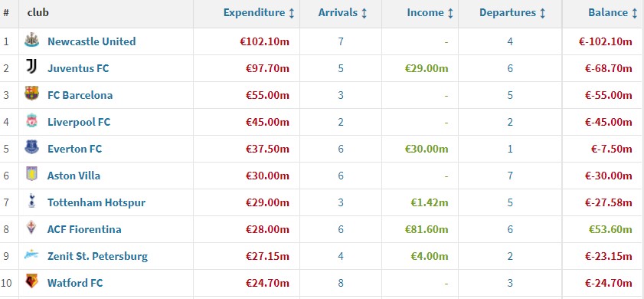The image size is (644, 299).
Task: Open the Zenit St. Petersburg link
Action: (x=97, y=256)
